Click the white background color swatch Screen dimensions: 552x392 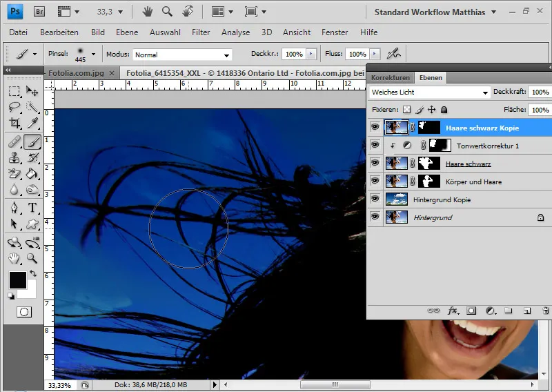[31, 293]
